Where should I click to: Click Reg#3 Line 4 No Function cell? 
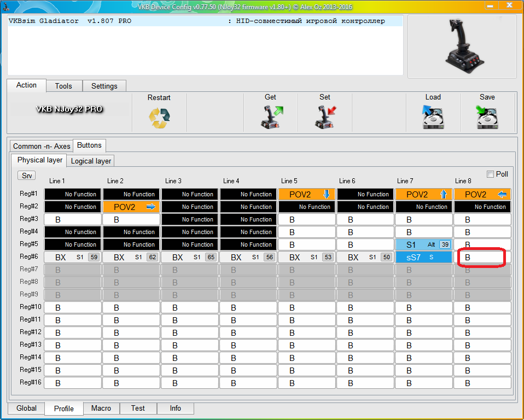point(248,219)
